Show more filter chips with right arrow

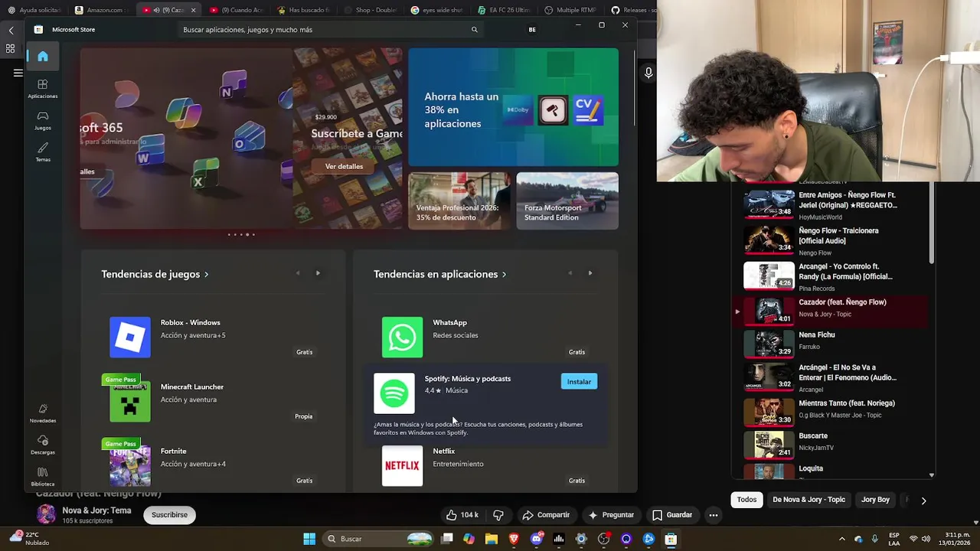pyautogui.click(x=923, y=500)
